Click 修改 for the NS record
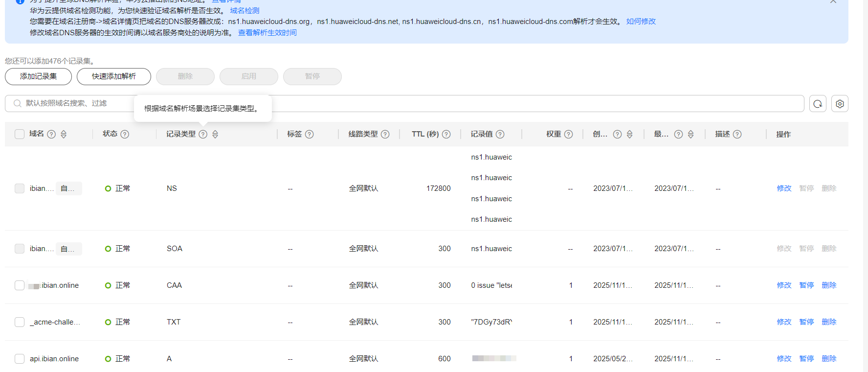Viewport: 868px width, 372px height. [x=784, y=188]
